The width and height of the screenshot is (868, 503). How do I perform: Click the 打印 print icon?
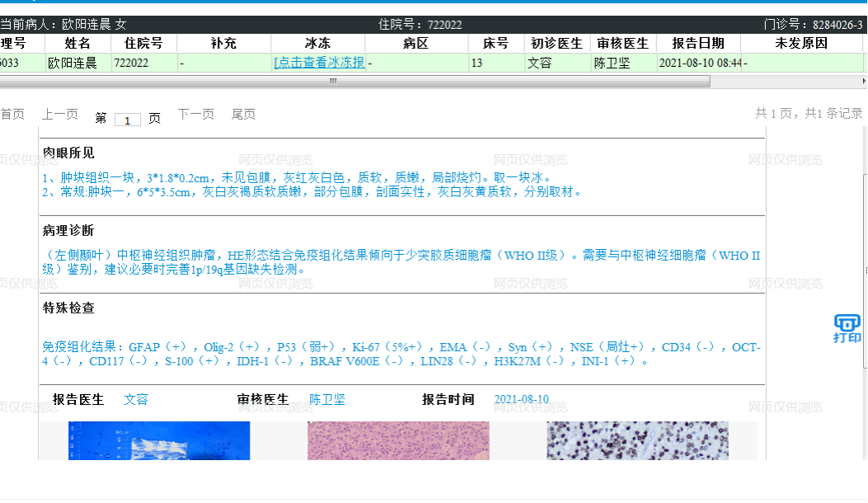click(847, 327)
